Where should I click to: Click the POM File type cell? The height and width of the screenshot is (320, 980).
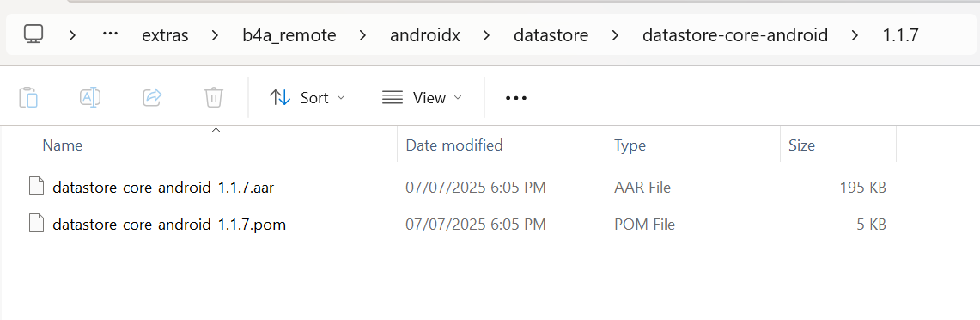tap(644, 224)
